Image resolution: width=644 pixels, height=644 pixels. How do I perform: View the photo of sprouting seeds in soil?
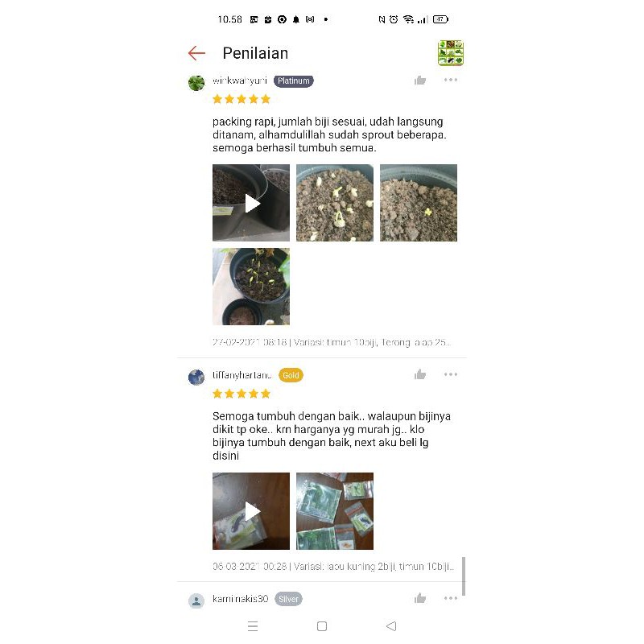(335, 203)
